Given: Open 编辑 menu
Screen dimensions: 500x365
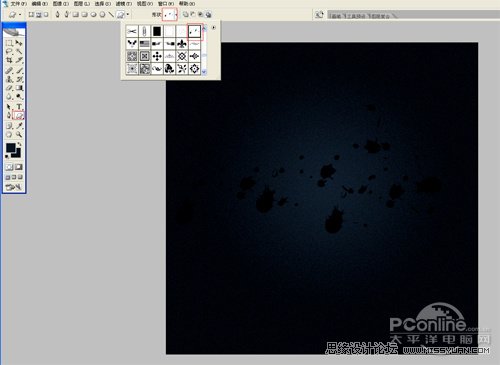Looking at the screenshot, I should (40, 4).
